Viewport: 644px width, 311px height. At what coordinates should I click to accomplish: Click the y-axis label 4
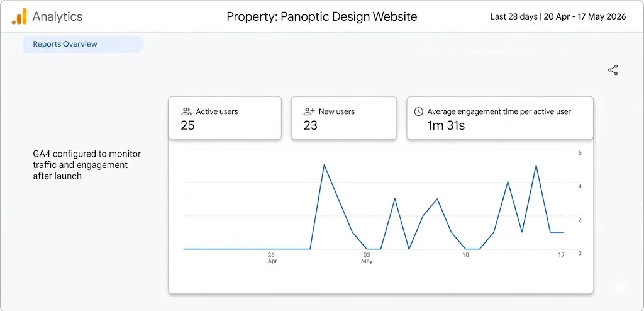[580, 186]
